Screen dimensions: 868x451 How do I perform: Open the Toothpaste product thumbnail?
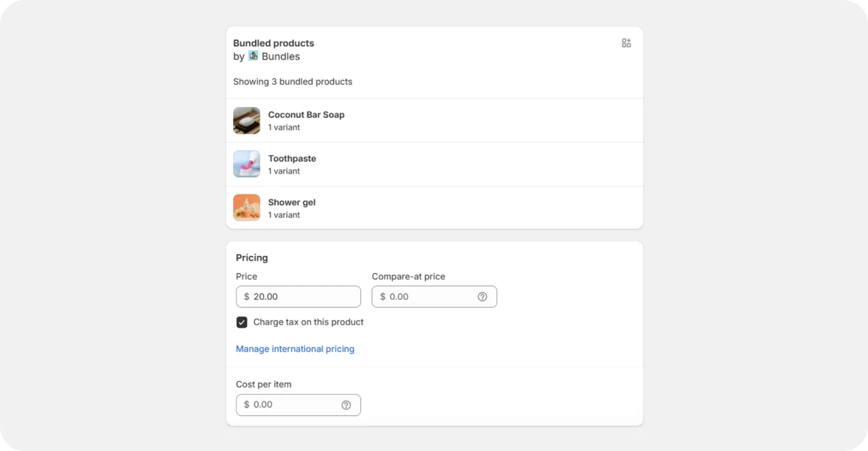pyautogui.click(x=247, y=164)
